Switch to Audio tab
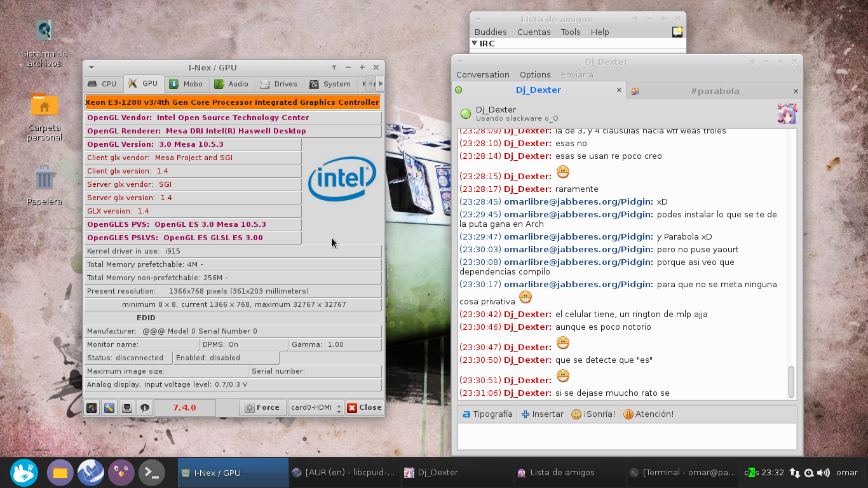The width and height of the screenshot is (868, 488). coord(231,84)
